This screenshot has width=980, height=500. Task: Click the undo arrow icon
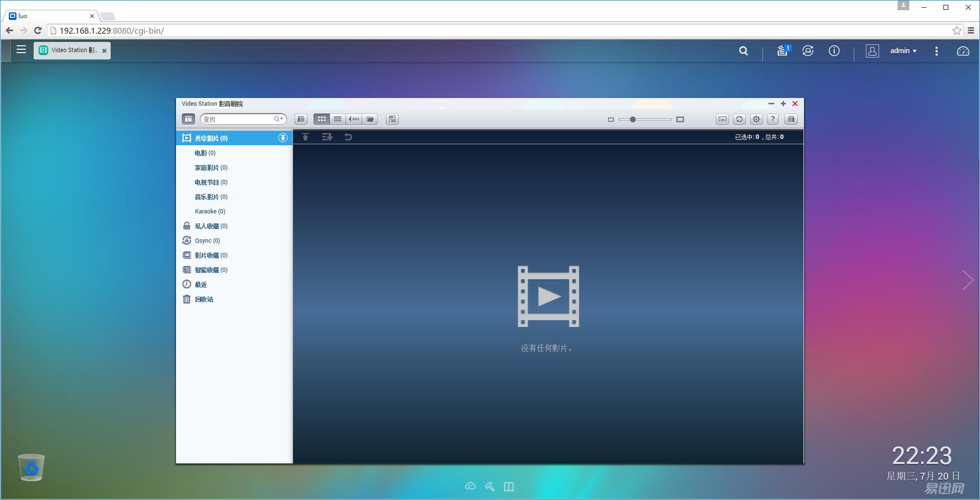(348, 137)
